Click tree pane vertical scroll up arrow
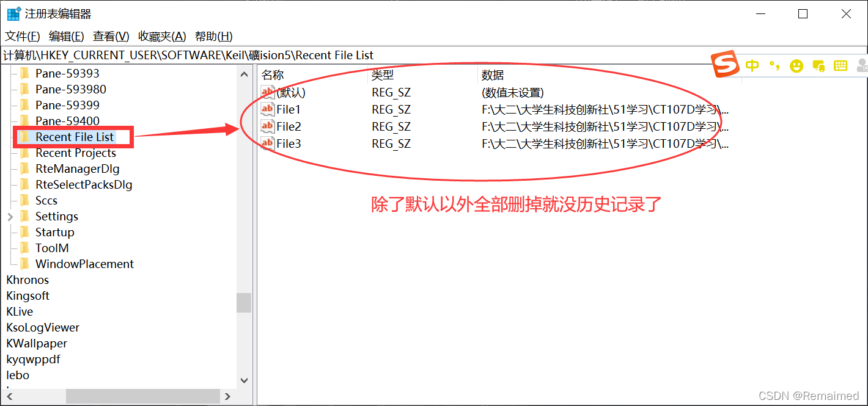Screen dimensions: 868x406 click(244, 74)
